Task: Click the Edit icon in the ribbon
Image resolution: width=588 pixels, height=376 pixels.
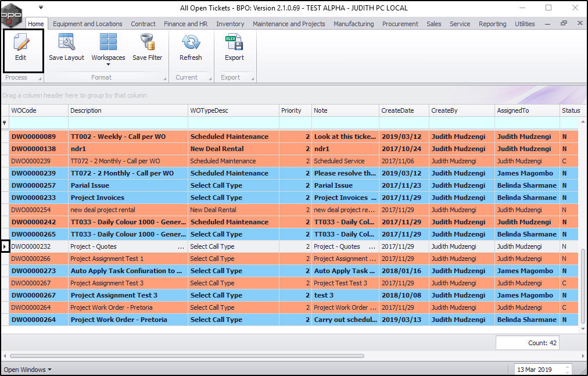Action: [21, 42]
